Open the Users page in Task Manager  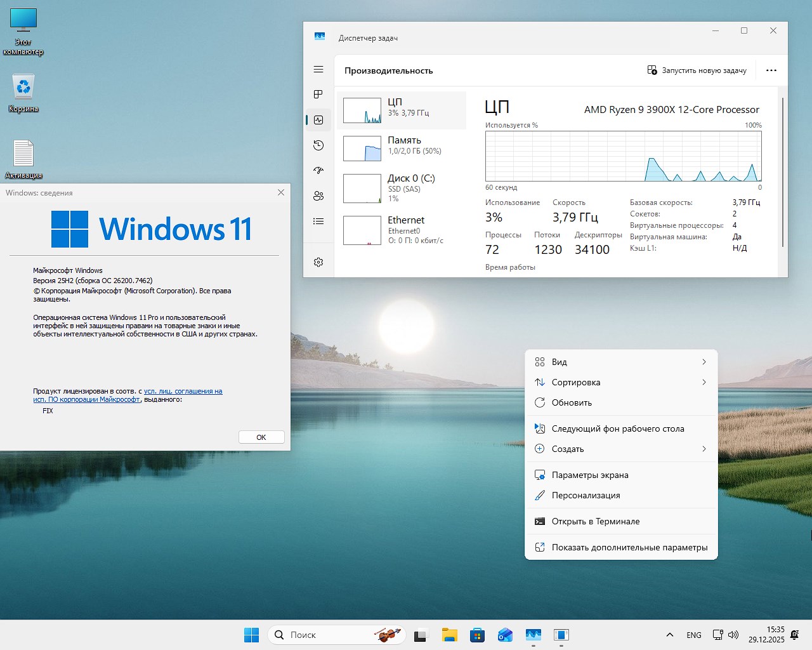[318, 196]
